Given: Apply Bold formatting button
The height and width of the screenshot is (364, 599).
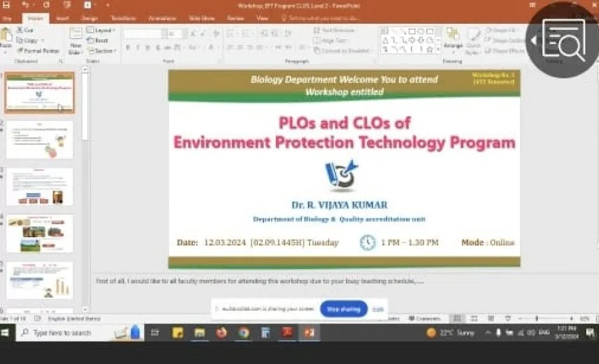Looking at the screenshot, I should click(128, 47).
